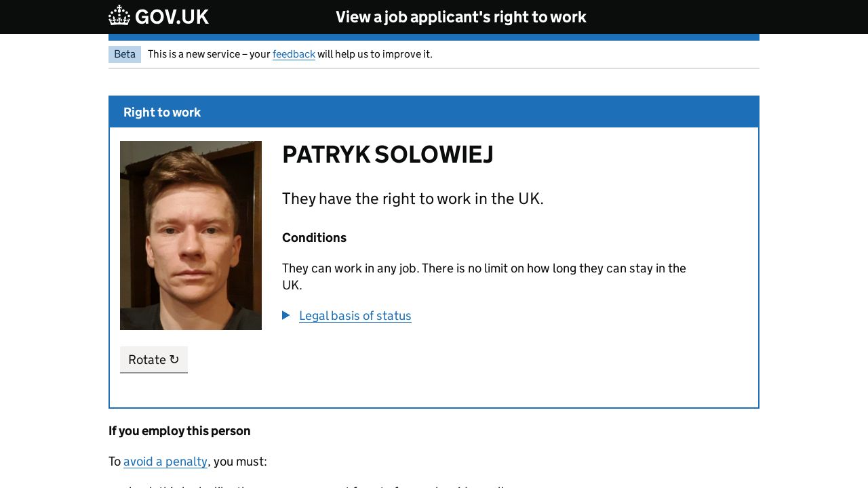The height and width of the screenshot is (488, 868).
Task: Click 'This is a new service' banner text
Action: click(x=193, y=54)
